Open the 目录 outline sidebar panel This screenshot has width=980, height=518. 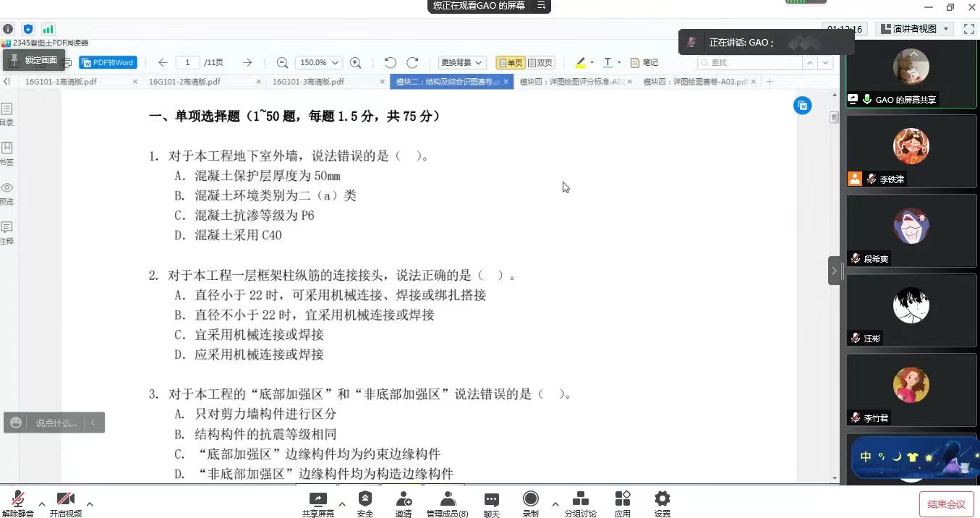coord(7,114)
